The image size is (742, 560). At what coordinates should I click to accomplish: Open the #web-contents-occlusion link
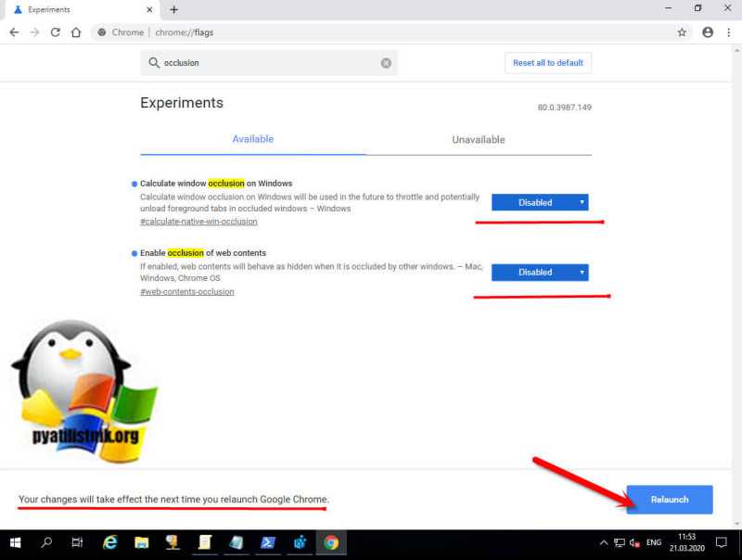coord(187,292)
